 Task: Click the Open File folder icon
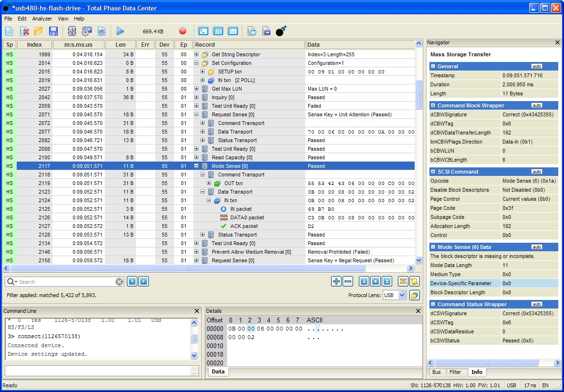39,31
